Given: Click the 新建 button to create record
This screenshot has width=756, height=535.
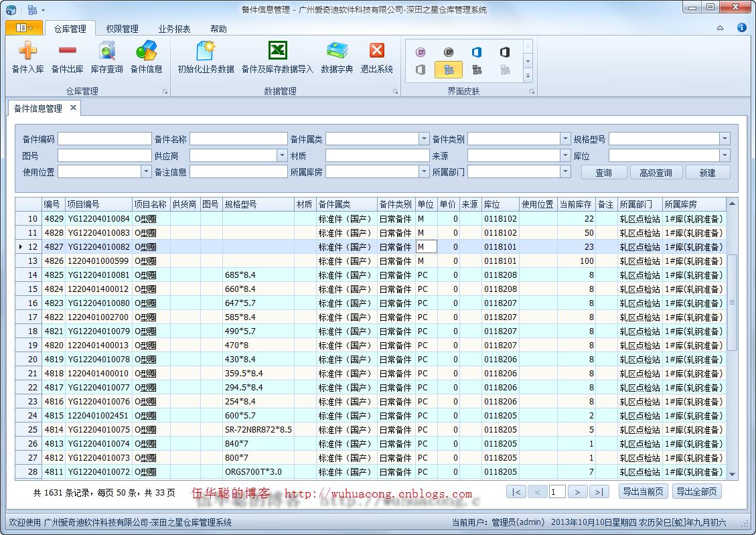Looking at the screenshot, I should click(708, 172).
